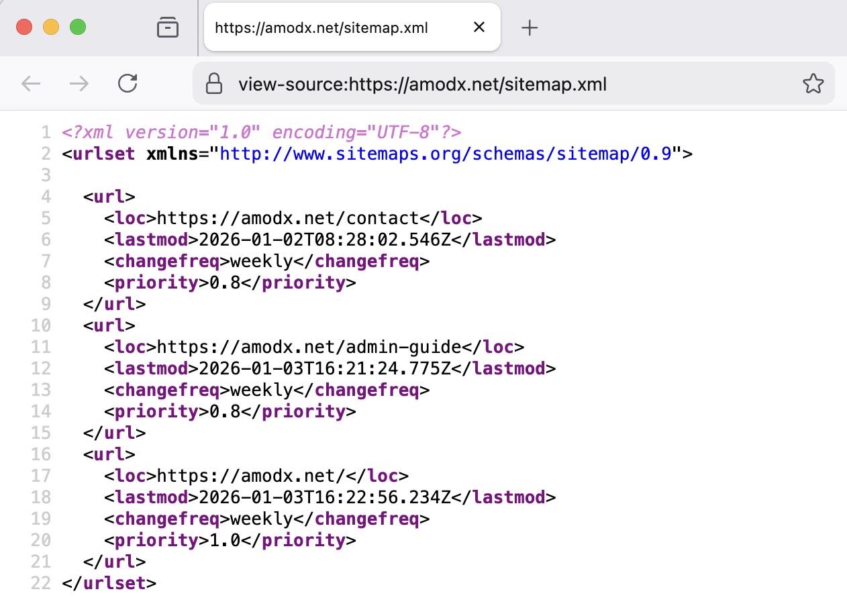Click the urlset opening tag
This screenshot has width=847, height=616.
pos(98,154)
